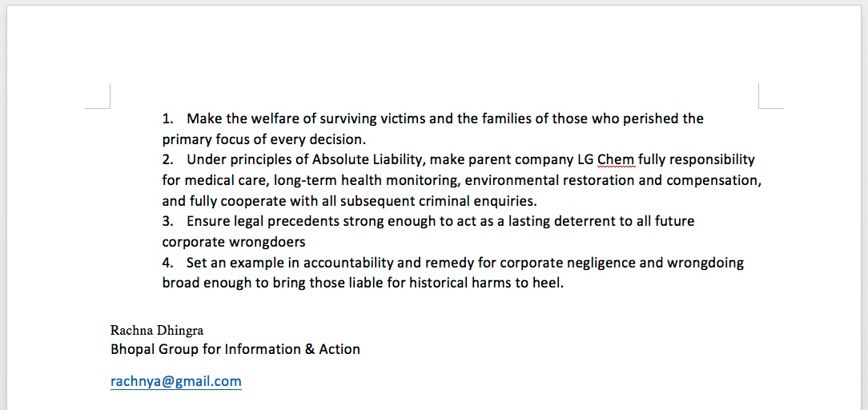
Task: Place cursor after the final word "heel."
Action: tap(564, 283)
